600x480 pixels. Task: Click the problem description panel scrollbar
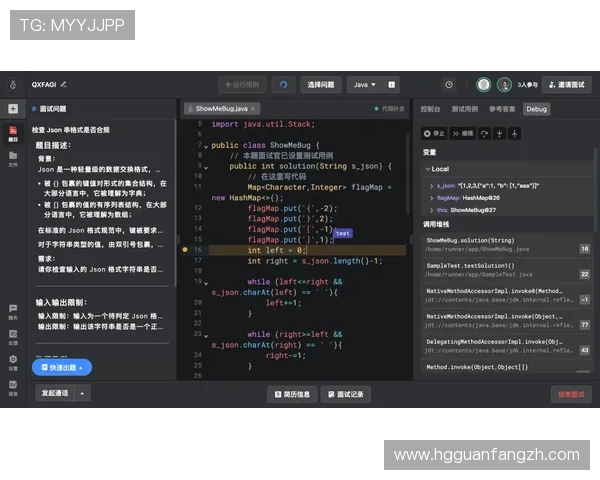[x=176, y=203]
